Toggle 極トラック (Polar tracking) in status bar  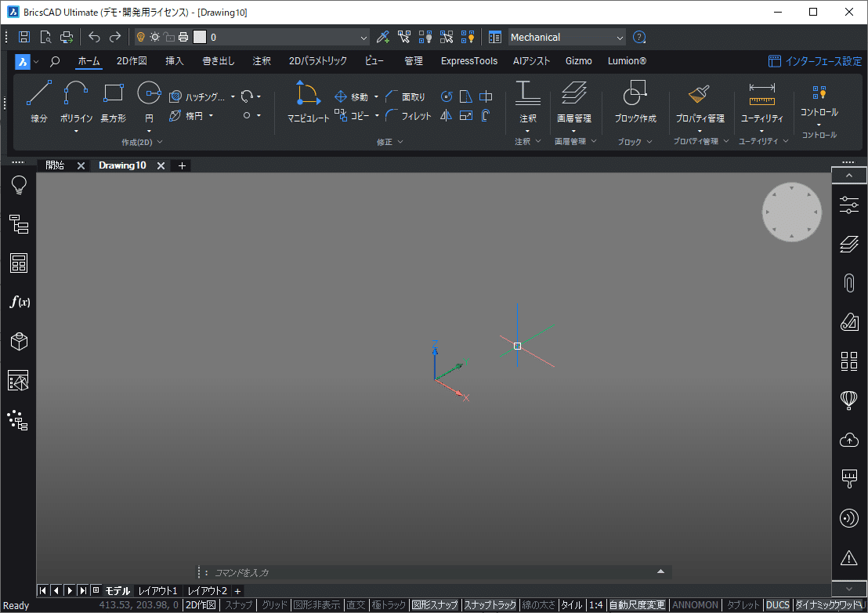click(389, 605)
